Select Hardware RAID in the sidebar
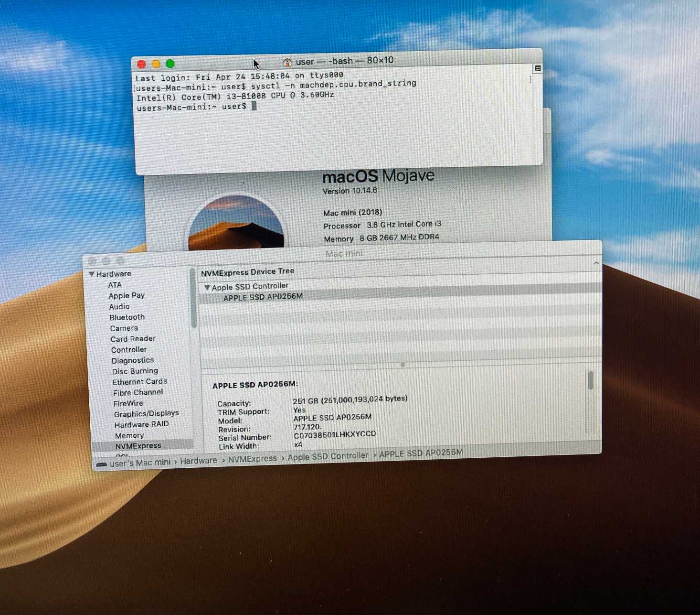 pyautogui.click(x=142, y=424)
